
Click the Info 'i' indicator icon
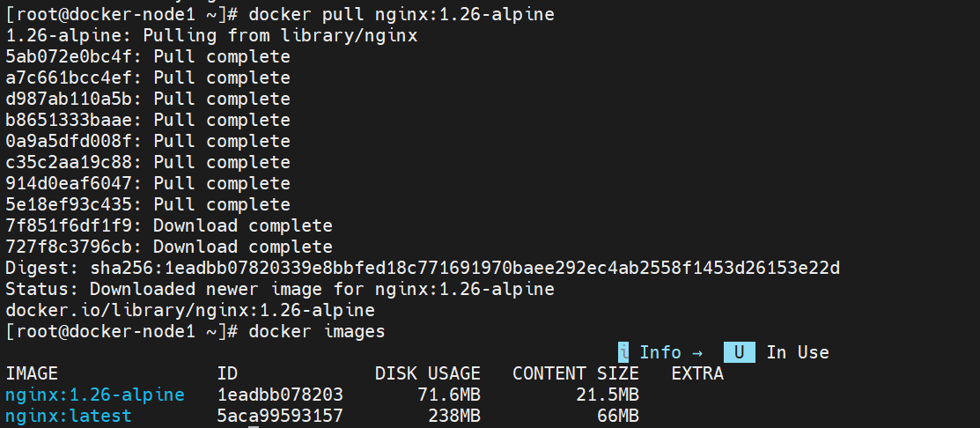click(x=623, y=352)
